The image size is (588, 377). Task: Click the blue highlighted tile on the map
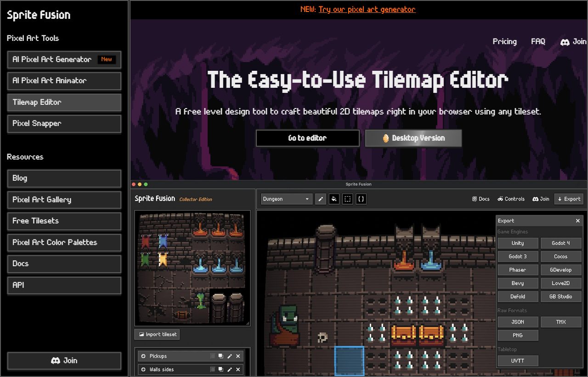349,361
